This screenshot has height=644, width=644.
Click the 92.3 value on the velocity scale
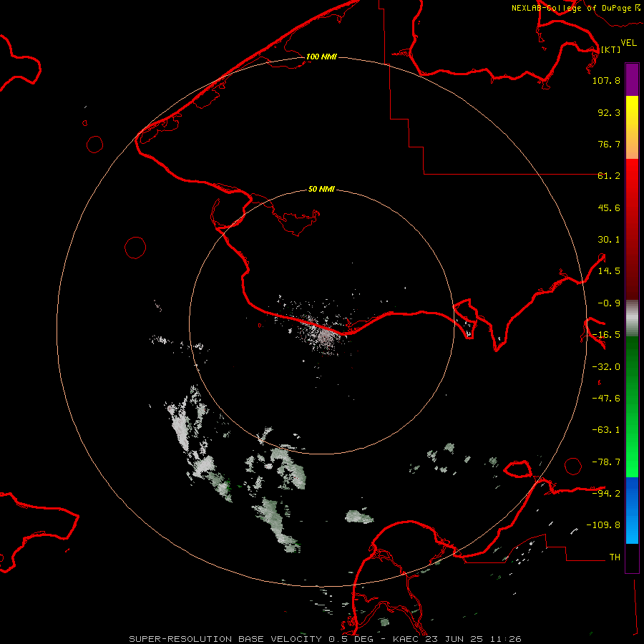pos(609,112)
